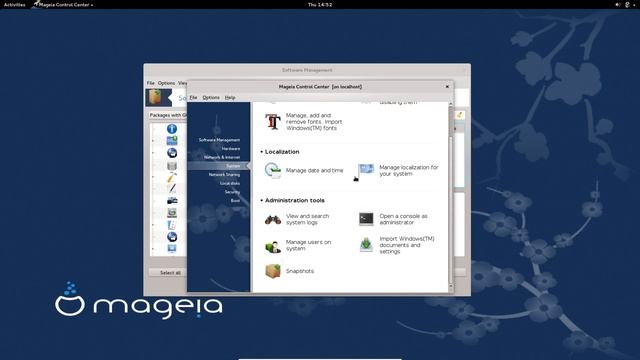Click the broom clear icon in Software Management
The width and height of the screenshot is (640, 360).
tap(459, 115)
